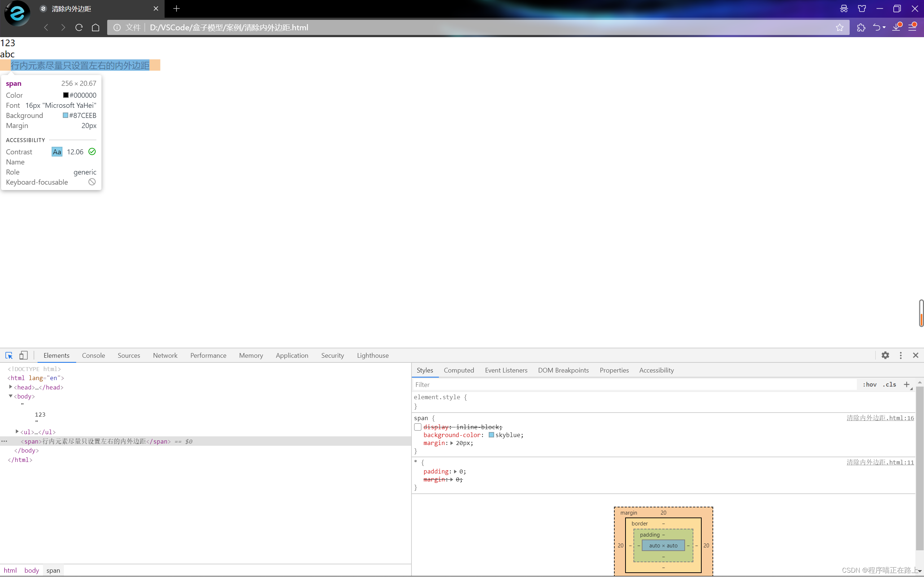The width and height of the screenshot is (924, 577).
Task: Toggle the padding reset checkbox in * rule
Action: [x=418, y=471]
